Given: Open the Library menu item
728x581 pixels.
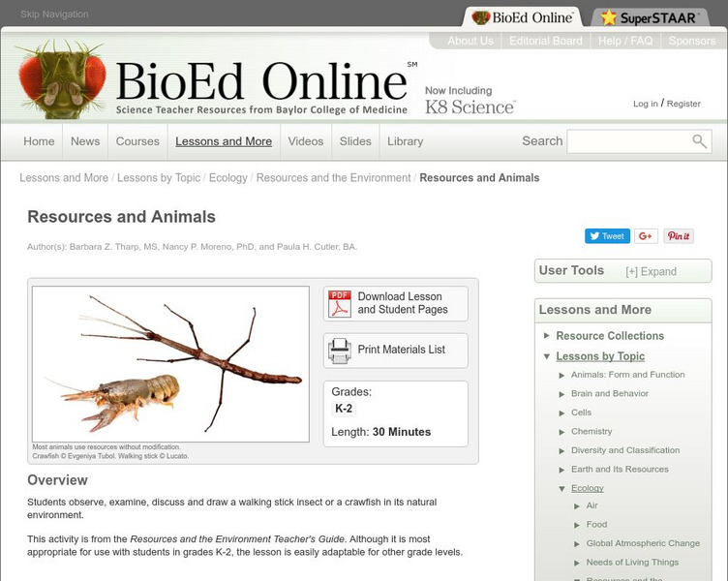Looking at the screenshot, I should pyautogui.click(x=406, y=141).
